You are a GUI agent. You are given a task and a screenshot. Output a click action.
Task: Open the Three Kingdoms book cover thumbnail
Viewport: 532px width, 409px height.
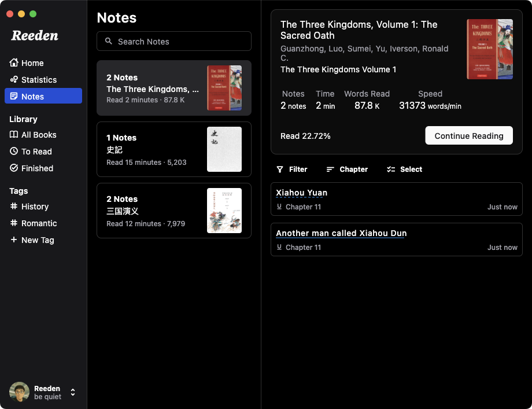(490, 49)
